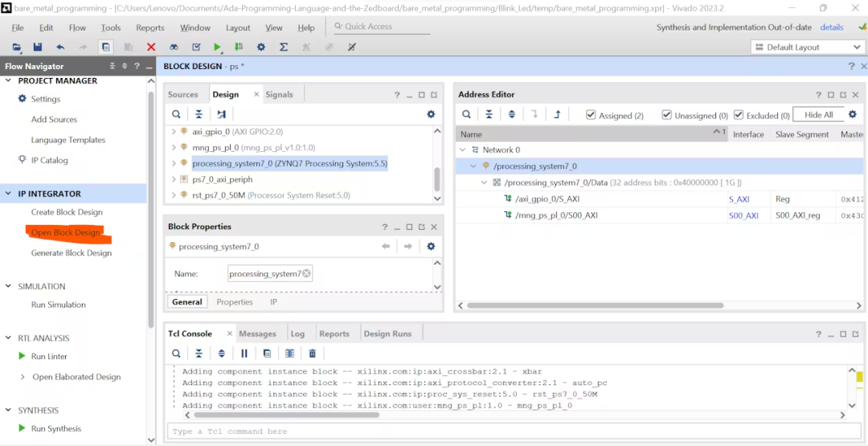Click the out-of-date details link
868x446 pixels.
[x=832, y=27]
